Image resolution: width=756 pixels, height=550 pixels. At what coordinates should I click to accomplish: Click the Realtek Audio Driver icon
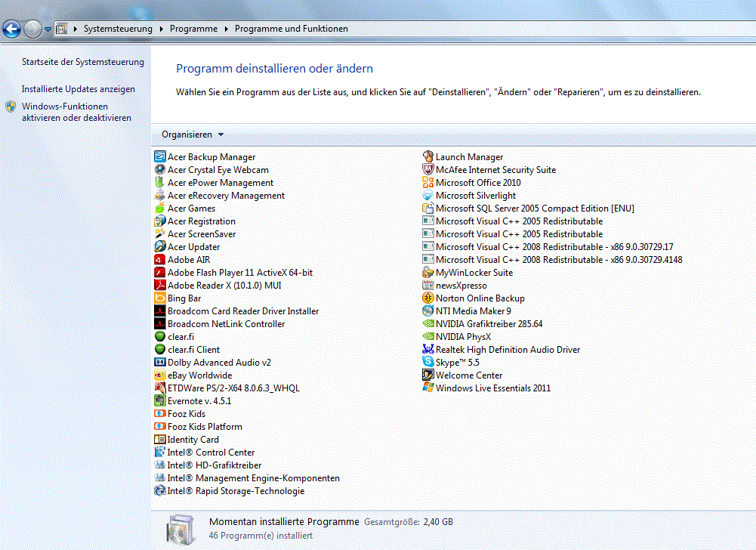coord(428,349)
